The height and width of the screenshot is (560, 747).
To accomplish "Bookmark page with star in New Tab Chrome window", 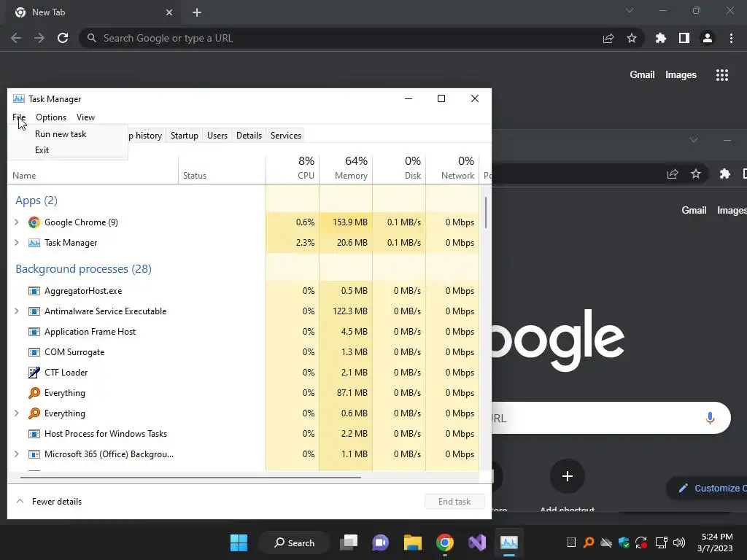I will click(x=632, y=38).
